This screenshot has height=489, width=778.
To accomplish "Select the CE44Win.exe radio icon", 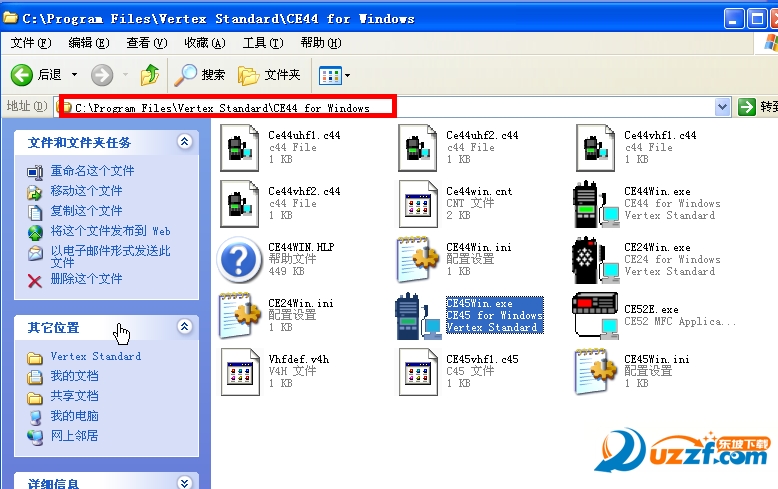I will (596, 204).
